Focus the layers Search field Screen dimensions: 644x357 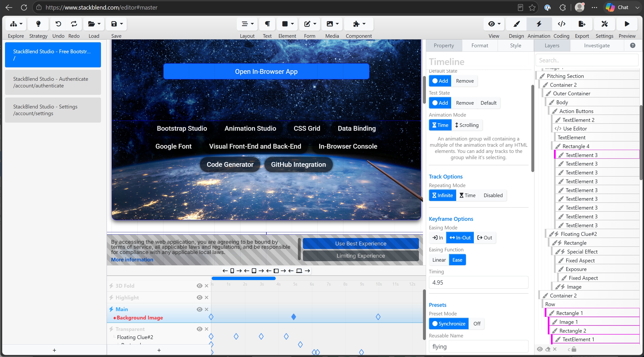tap(587, 60)
